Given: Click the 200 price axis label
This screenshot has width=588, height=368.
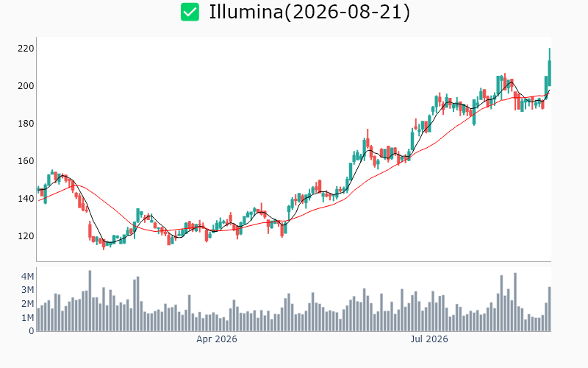Looking at the screenshot, I should 26,86.
